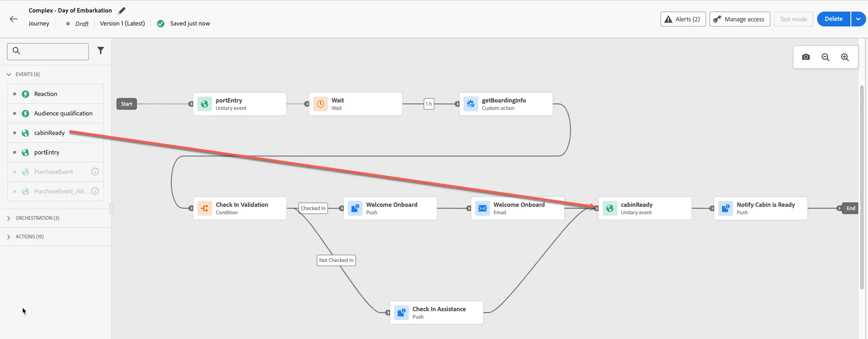Screen dimensions: 868x339
Task: Click the blue Delete button
Action: tap(833, 19)
